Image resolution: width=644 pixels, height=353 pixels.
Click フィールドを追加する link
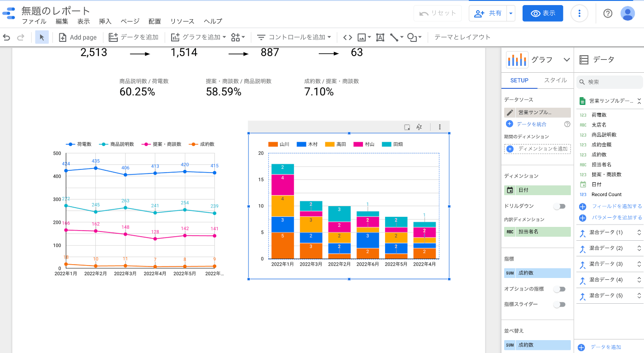point(616,206)
